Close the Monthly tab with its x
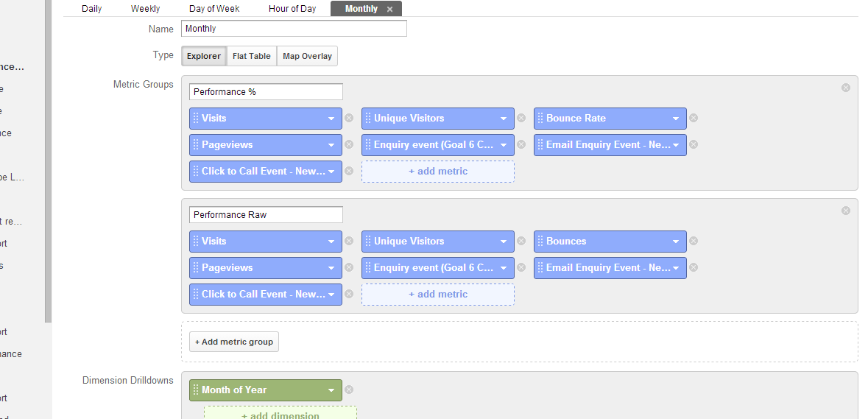The width and height of the screenshot is (868, 419). pos(390,9)
